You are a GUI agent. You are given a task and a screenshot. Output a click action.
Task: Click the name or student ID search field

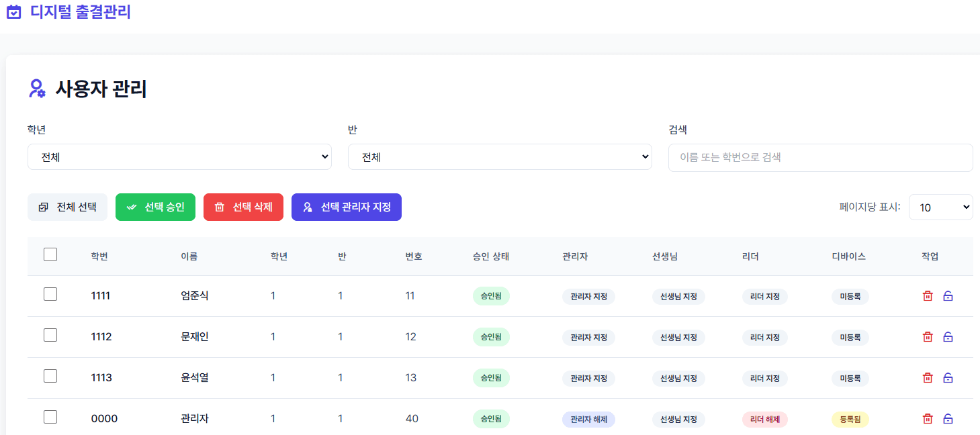(x=820, y=158)
